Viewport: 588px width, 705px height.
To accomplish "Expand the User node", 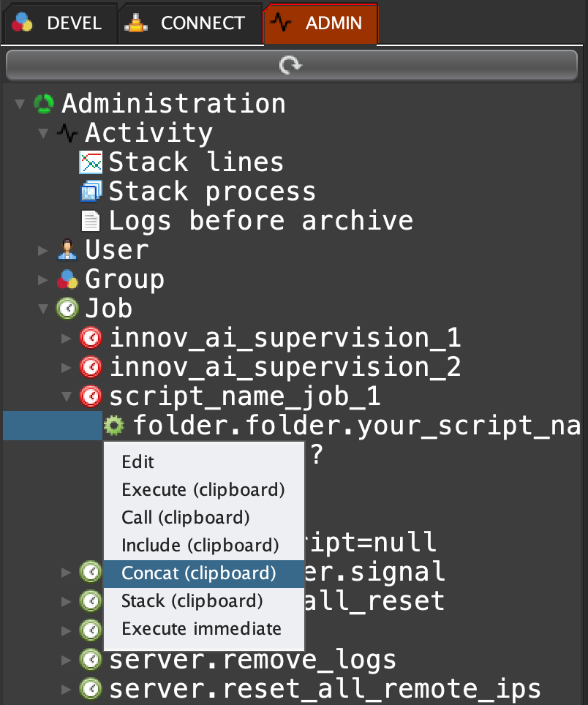I will coord(43,251).
